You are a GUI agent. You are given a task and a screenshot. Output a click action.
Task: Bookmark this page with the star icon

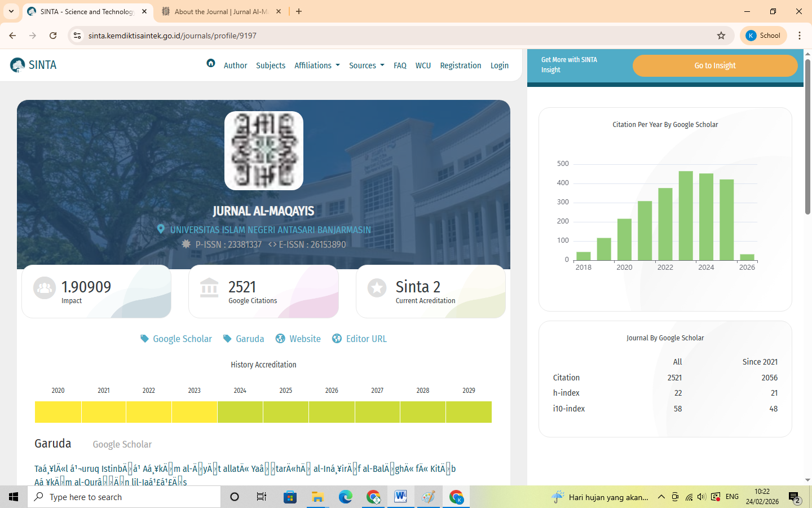coord(721,36)
